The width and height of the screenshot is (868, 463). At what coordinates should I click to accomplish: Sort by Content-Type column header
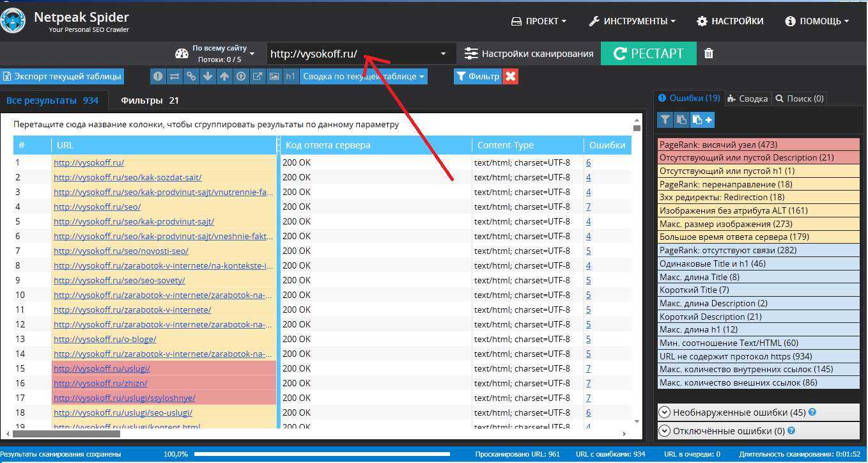pyautogui.click(x=528, y=145)
